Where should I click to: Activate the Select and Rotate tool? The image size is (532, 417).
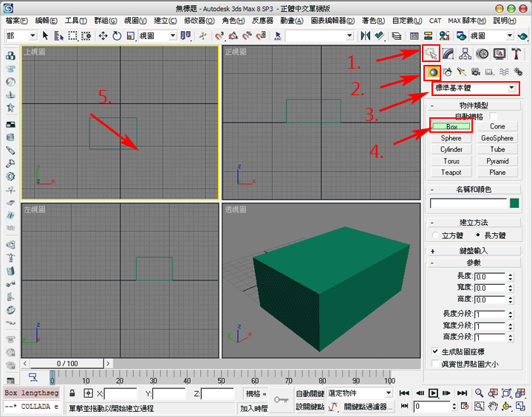[x=117, y=35]
